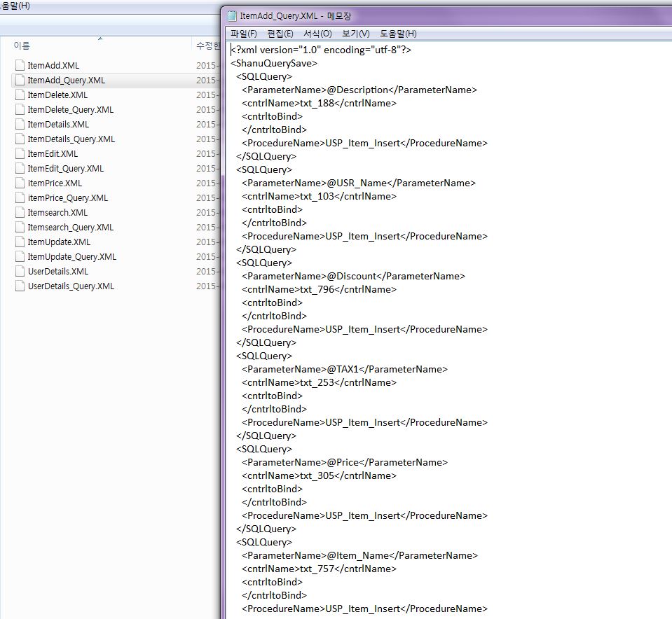Click the UserDetails_Query.XML file icon
Viewport: 672px width, 619px height.
(x=20, y=286)
